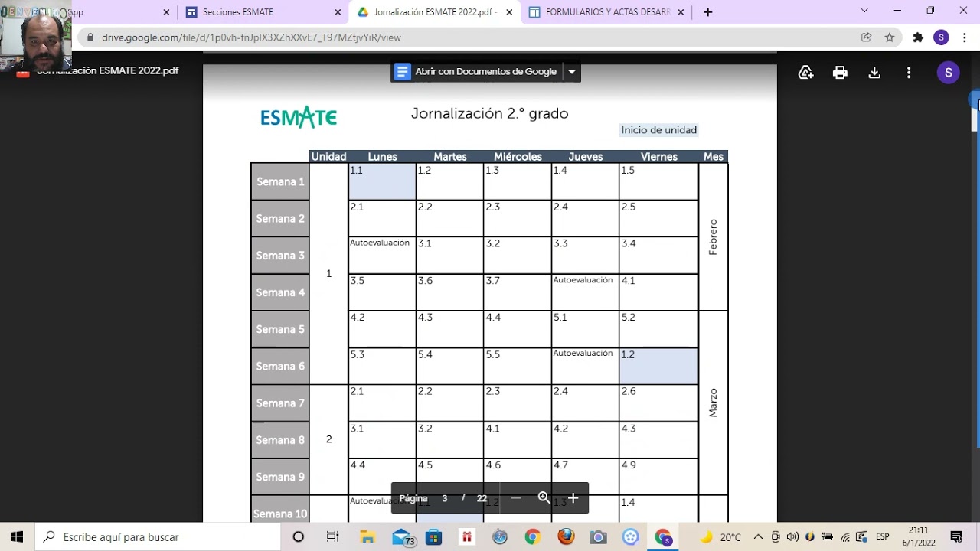
Task: Click the 'Viernes' column header
Action: (x=658, y=157)
